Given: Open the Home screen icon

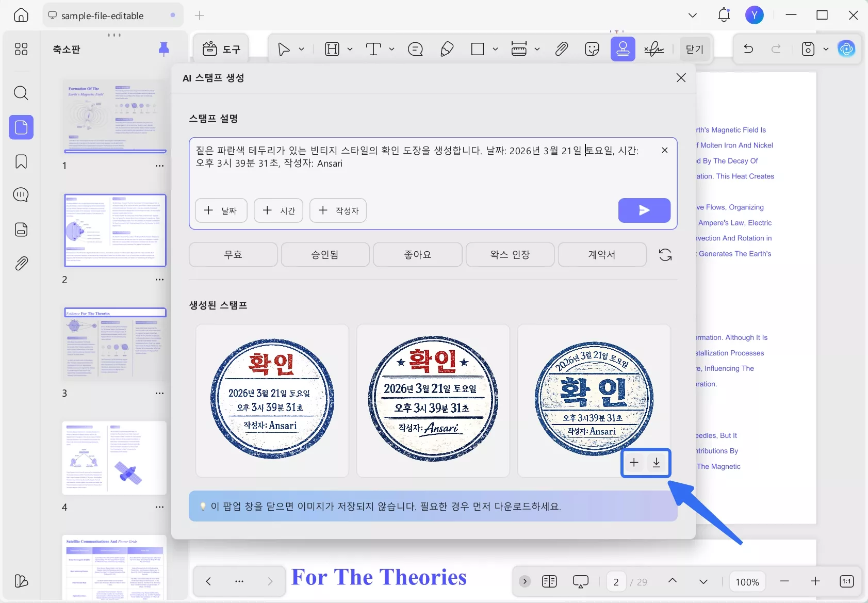Looking at the screenshot, I should (x=21, y=15).
